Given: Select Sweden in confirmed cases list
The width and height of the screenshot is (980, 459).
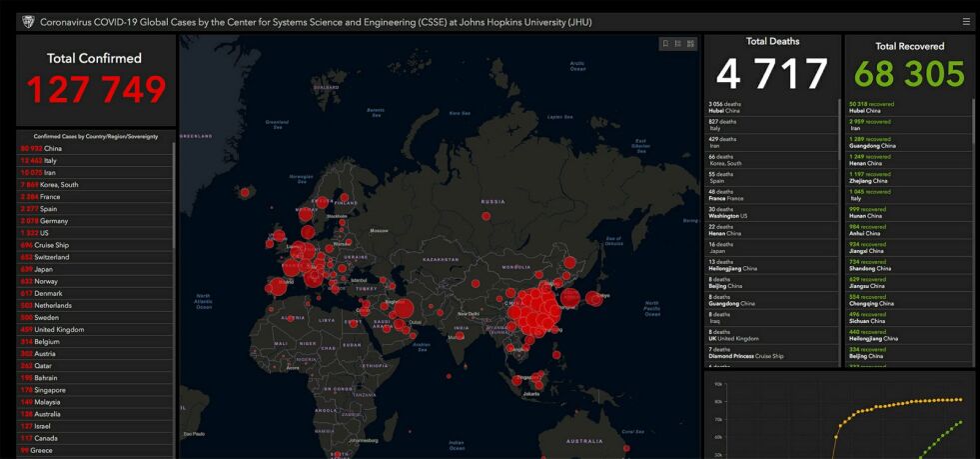Looking at the screenshot, I should click(96, 318).
